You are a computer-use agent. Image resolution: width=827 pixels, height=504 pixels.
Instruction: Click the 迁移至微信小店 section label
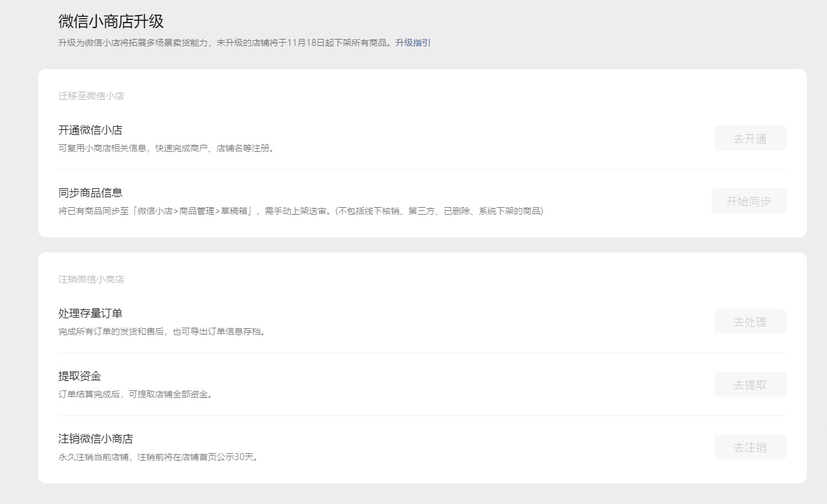point(91,96)
